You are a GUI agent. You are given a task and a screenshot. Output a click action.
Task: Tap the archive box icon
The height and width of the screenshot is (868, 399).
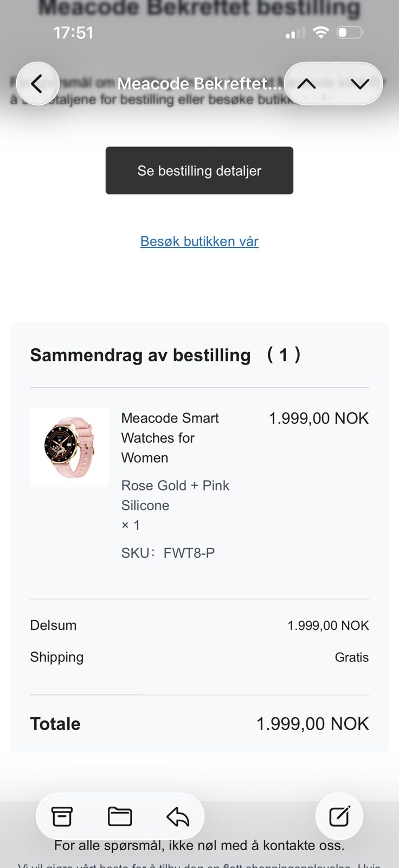[62, 816]
